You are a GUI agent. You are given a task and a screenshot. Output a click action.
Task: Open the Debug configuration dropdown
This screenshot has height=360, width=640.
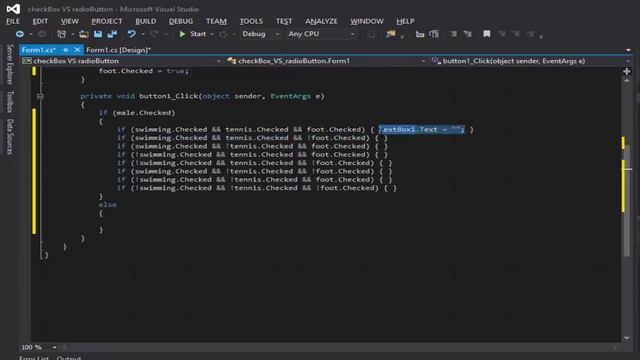point(260,34)
